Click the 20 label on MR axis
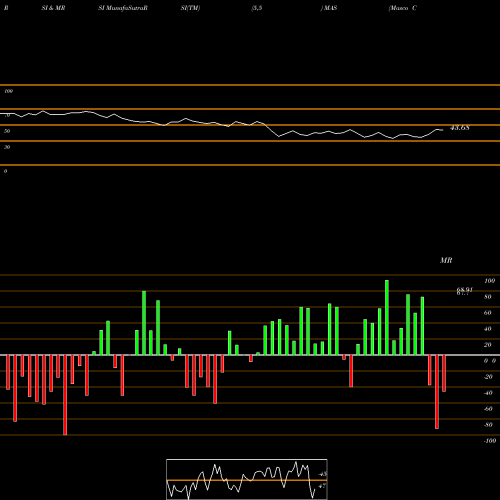Viewport: 500px width, 500px height. click(487, 345)
